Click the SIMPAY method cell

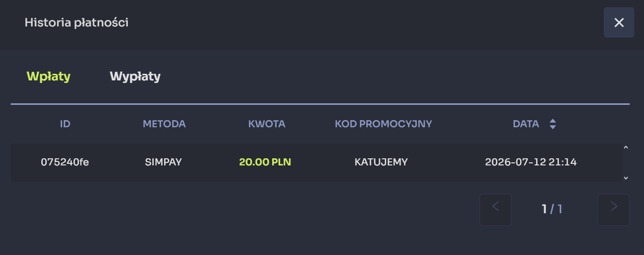163,162
